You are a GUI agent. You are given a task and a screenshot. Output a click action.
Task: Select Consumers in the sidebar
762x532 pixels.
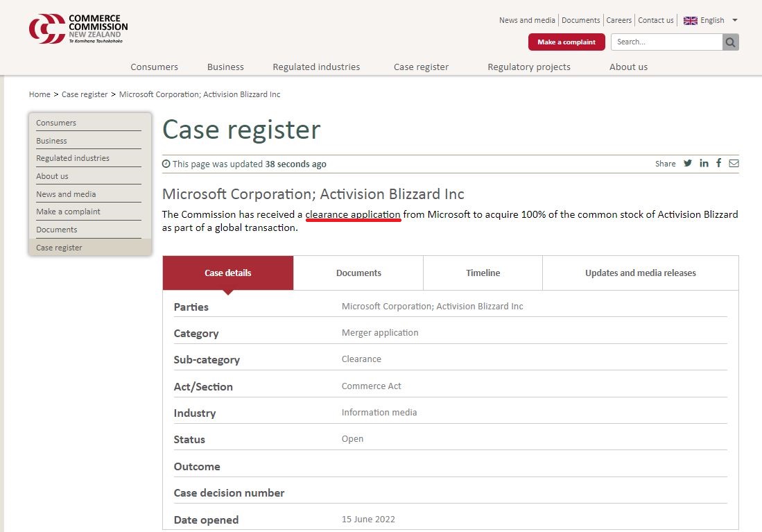click(x=89, y=123)
